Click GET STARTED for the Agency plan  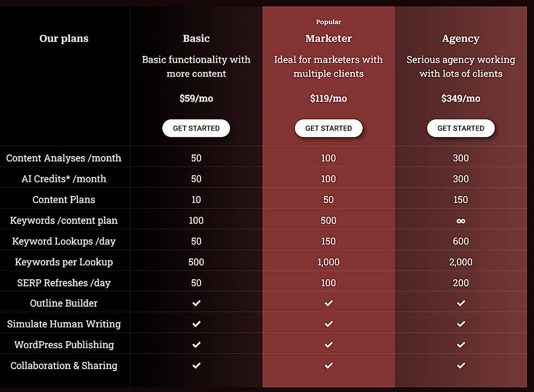coord(461,128)
